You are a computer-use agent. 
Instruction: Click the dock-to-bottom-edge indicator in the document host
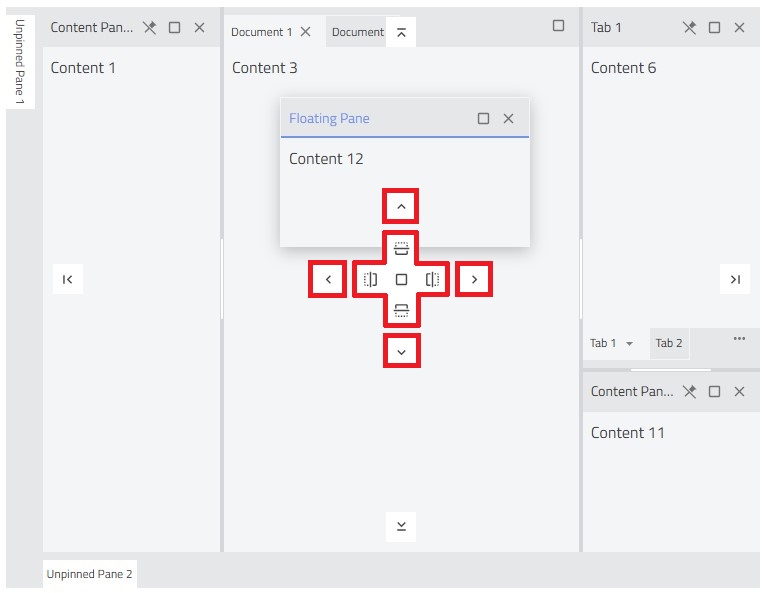(401, 526)
